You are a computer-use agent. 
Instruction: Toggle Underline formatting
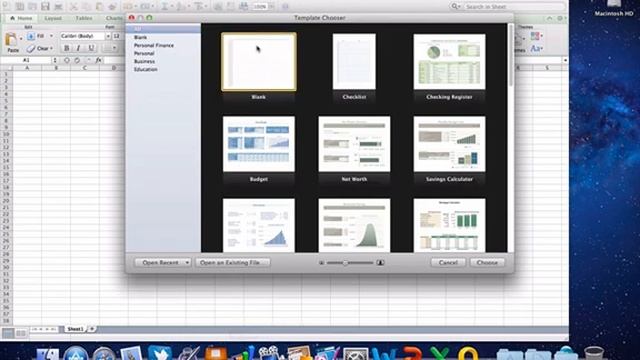pyautogui.click(x=91, y=48)
